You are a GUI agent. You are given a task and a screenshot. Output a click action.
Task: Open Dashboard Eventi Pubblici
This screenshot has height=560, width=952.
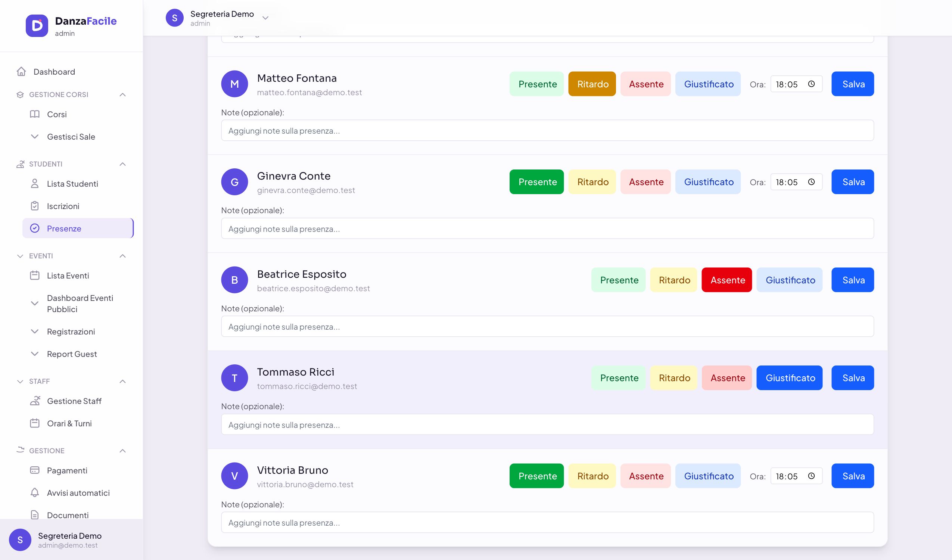click(x=78, y=304)
